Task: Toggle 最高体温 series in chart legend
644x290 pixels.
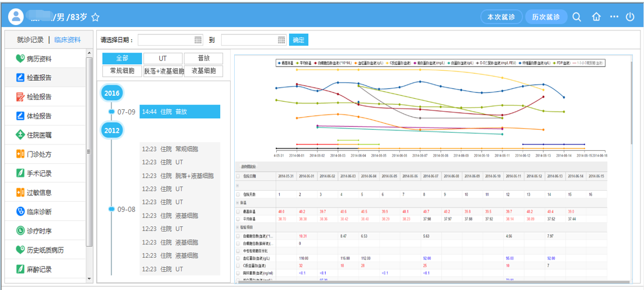Action: 286,63
